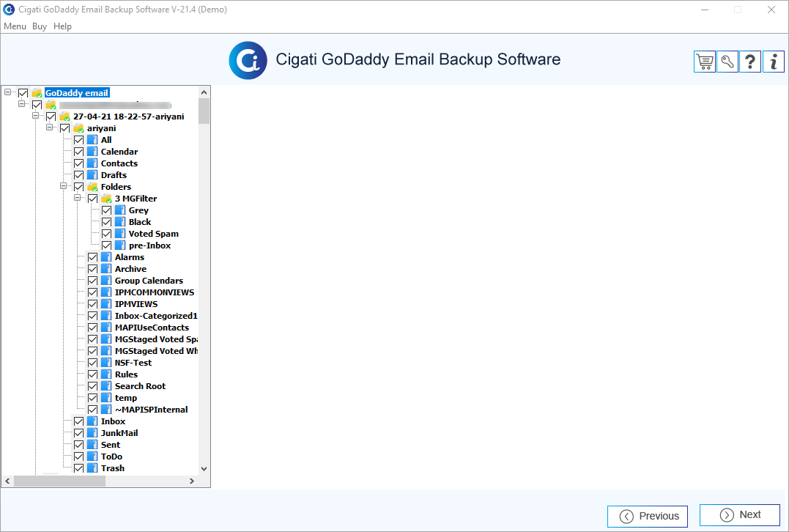Viewport: 789px width, 532px height.
Task: Minimize the Cigati window
Action: (x=705, y=10)
